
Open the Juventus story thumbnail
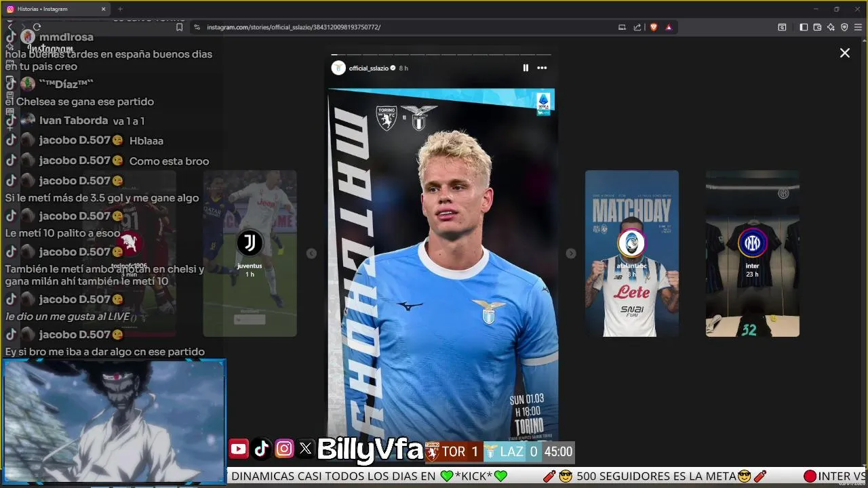(x=250, y=253)
